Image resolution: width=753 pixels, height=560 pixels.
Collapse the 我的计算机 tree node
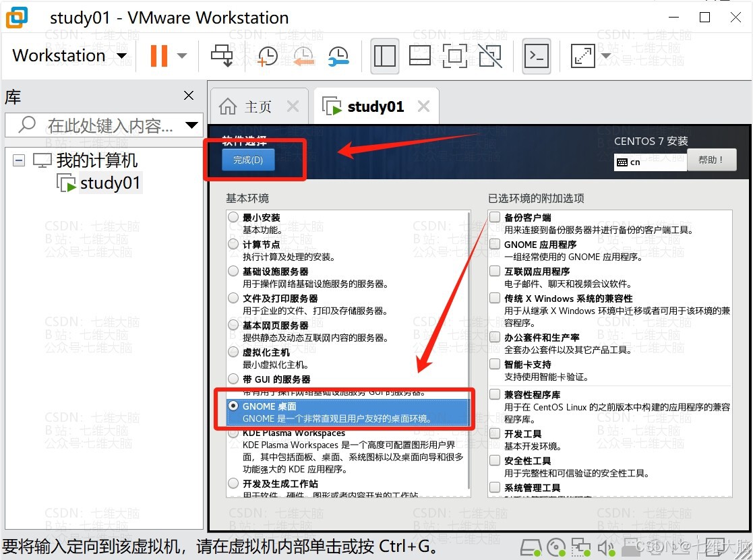click(x=19, y=160)
